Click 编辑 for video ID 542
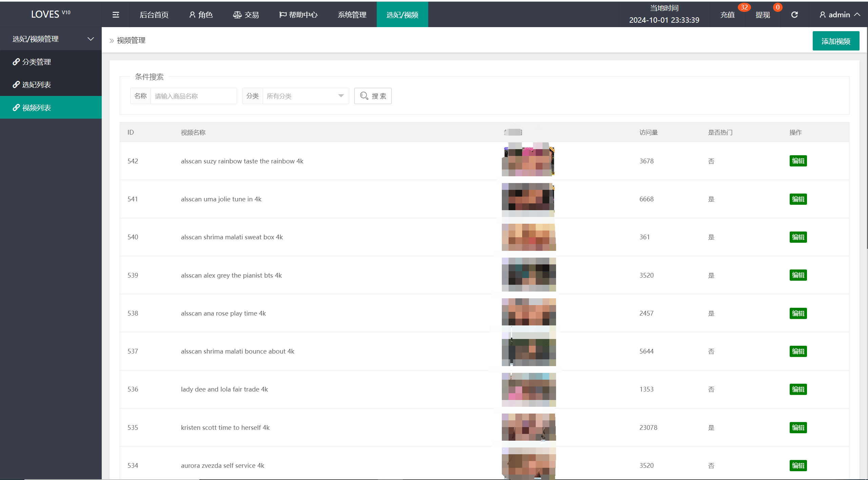This screenshot has height=480, width=868. (798, 161)
